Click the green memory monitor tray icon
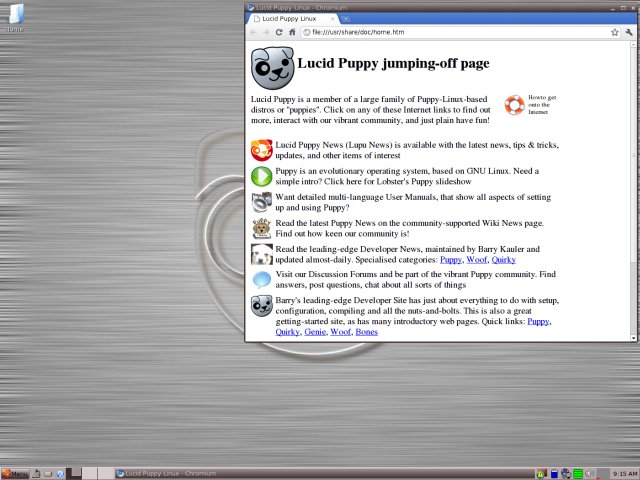Viewport: 640px width, 480px height. point(578,474)
